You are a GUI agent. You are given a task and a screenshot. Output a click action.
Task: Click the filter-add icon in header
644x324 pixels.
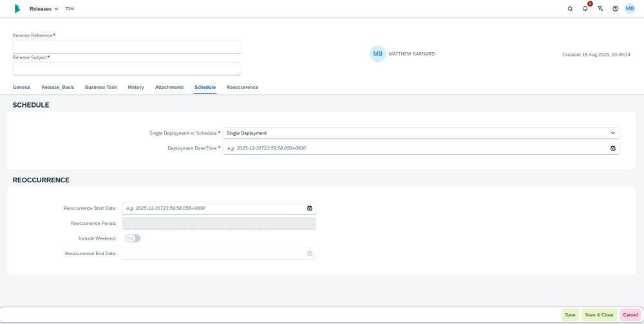click(x=600, y=8)
